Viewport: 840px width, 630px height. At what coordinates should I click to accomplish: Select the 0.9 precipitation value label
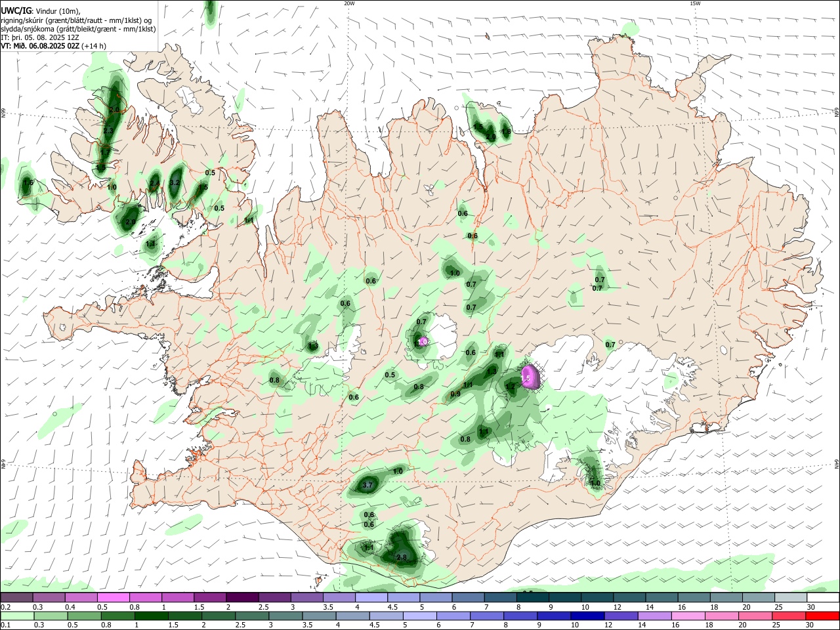click(x=455, y=394)
